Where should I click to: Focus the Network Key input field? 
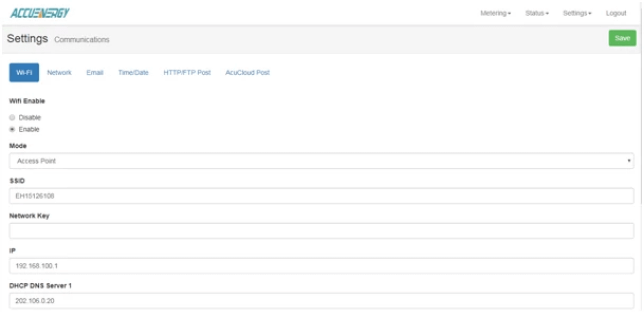point(321,231)
